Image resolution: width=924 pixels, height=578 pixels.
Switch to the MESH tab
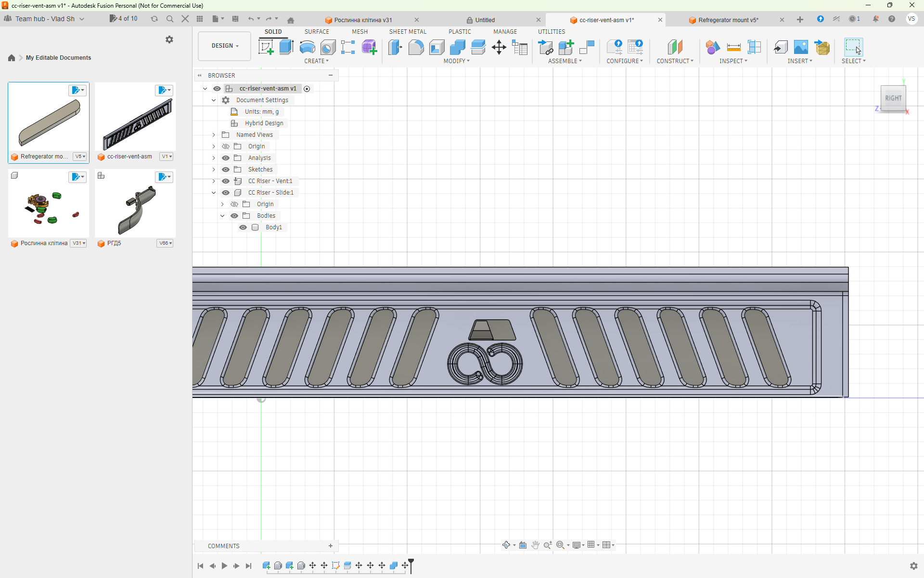(x=359, y=32)
